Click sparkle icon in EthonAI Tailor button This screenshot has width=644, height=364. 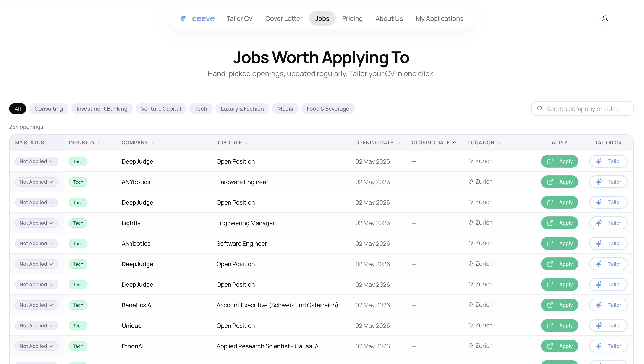click(x=599, y=346)
